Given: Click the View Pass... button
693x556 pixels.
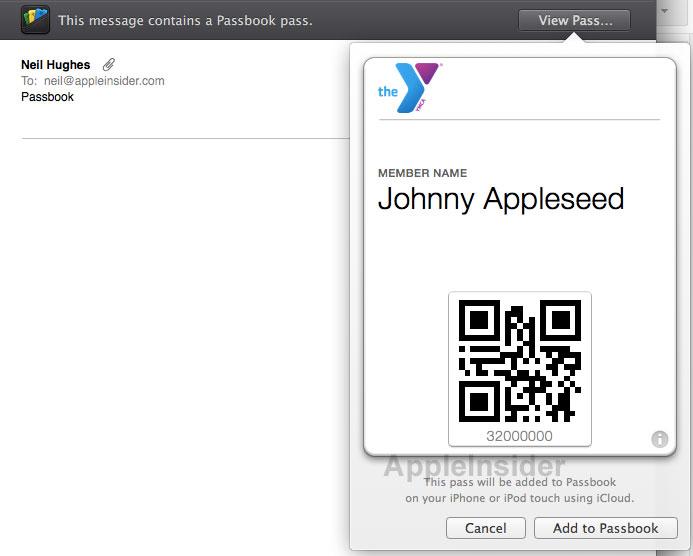Looking at the screenshot, I should pos(574,20).
